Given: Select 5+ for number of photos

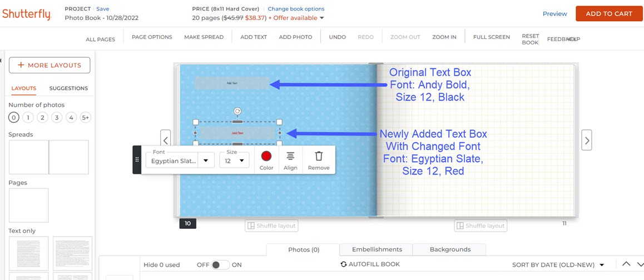Looking at the screenshot, I should 85,117.
